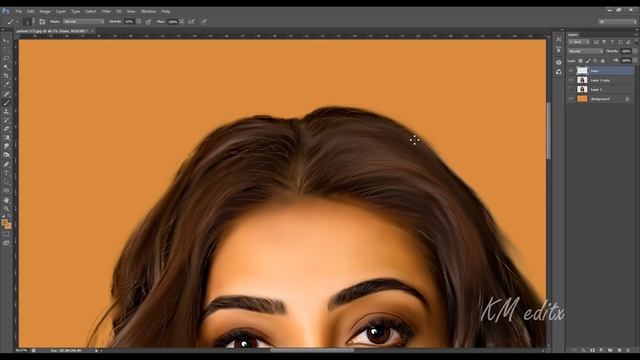
Task: Toggle pressure for size button
Action: 204,22
